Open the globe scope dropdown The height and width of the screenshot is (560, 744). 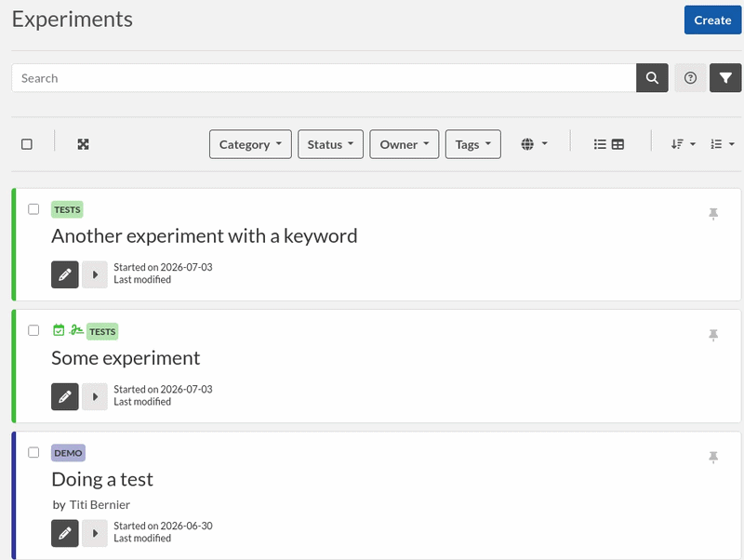pos(534,144)
